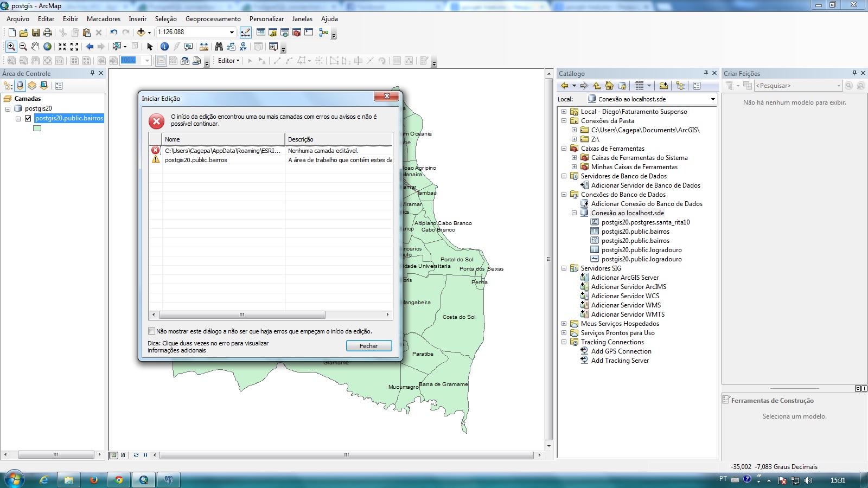Click the Pesquisar search field
868x488 pixels.
pos(798,86)
